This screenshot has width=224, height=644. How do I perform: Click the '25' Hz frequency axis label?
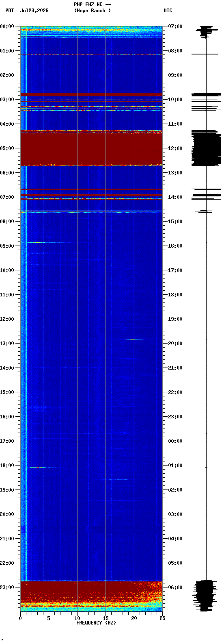click(x=162, y=618)
